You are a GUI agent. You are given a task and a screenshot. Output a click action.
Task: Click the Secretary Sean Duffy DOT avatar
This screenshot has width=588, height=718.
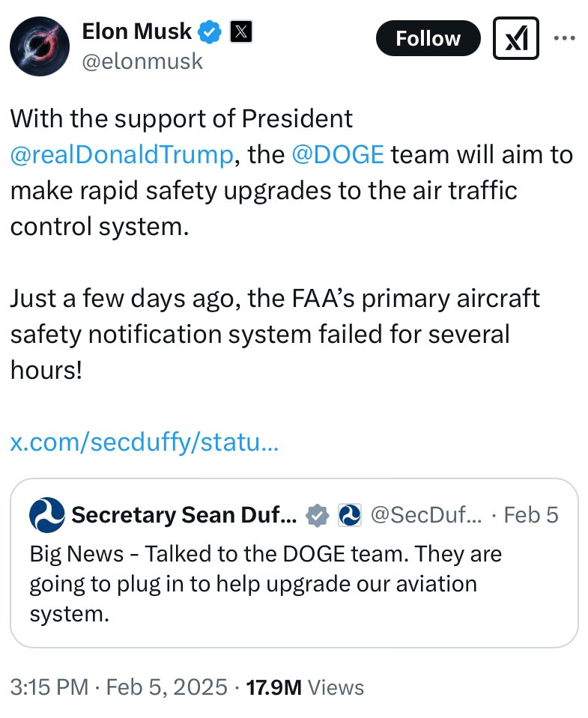[46, 515]
